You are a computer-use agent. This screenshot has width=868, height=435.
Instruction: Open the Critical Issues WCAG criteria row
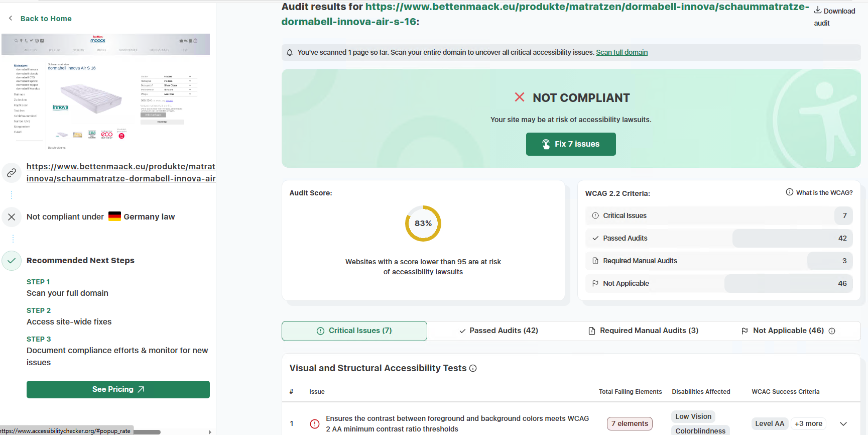(x=718, y=216)
